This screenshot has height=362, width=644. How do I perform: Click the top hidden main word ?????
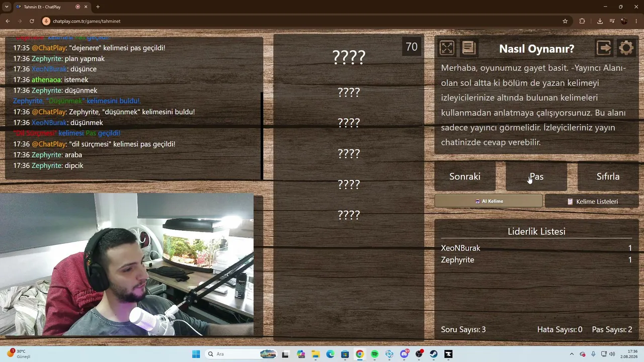349,57
